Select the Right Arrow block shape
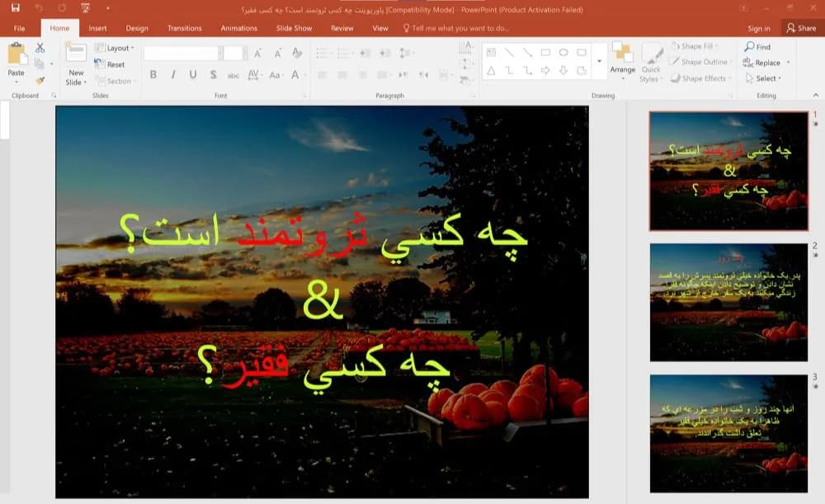The width and height of the screenshot is (825, 504). (545, 70)
